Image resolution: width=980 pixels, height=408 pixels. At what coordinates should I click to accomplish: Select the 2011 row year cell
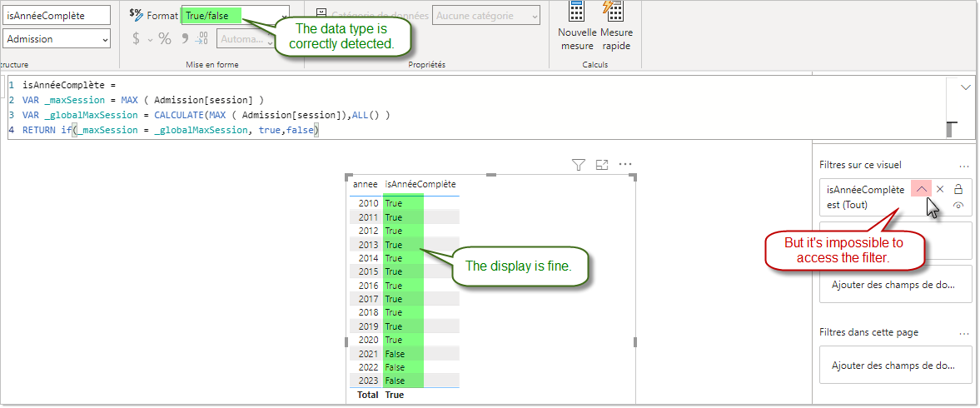point(369,216)
